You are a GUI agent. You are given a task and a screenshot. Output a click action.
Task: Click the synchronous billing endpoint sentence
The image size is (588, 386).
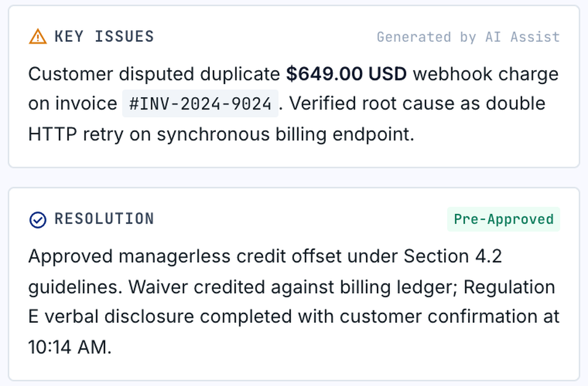tap(285, 134)
